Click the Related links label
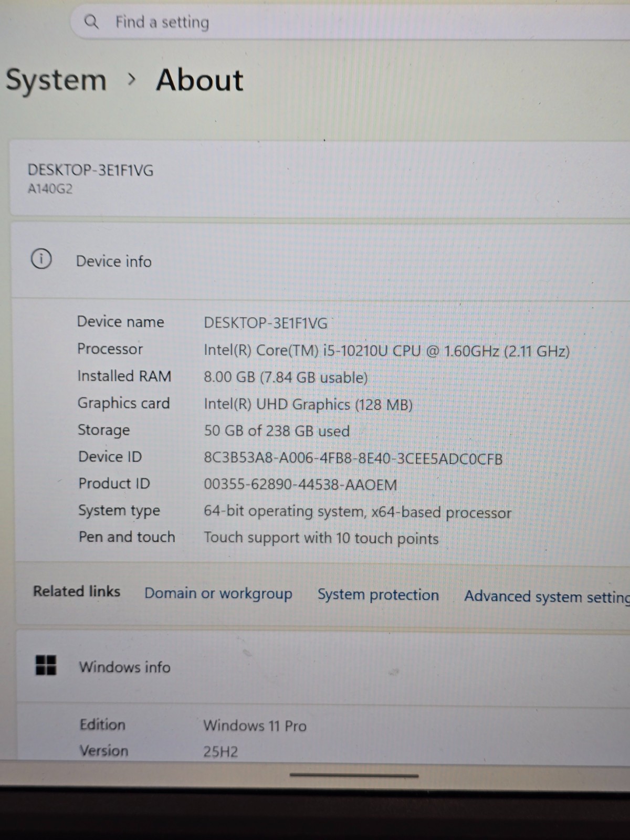This screenshot has height=840, width=630. pyautogui.click(x=77, y=592)
